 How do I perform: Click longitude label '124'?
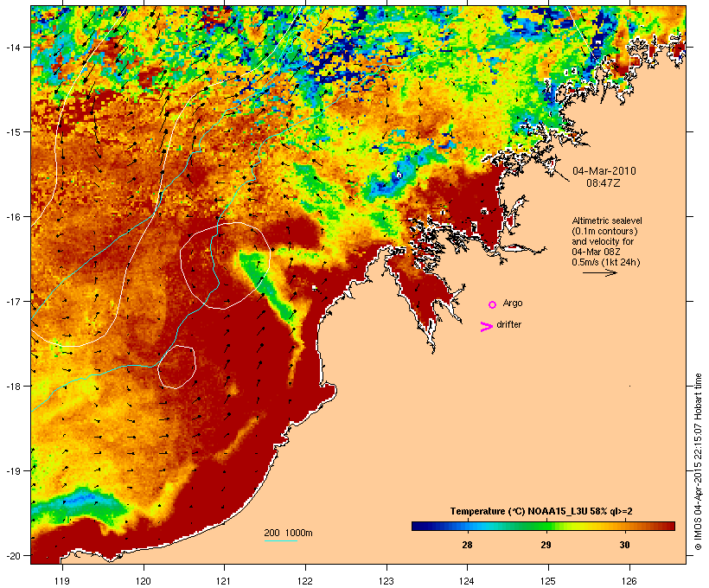point(467,581)
